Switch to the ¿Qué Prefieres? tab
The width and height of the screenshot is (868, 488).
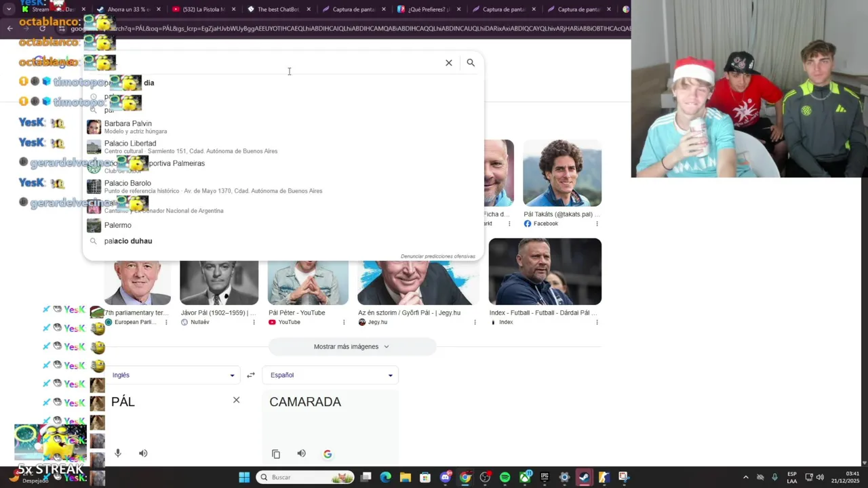429,9
